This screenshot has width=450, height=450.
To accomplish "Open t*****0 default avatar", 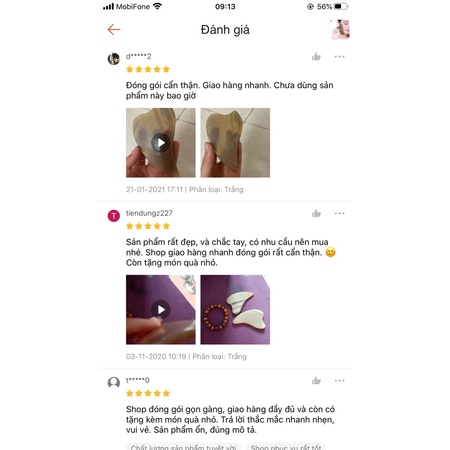I will coord(114,383).
